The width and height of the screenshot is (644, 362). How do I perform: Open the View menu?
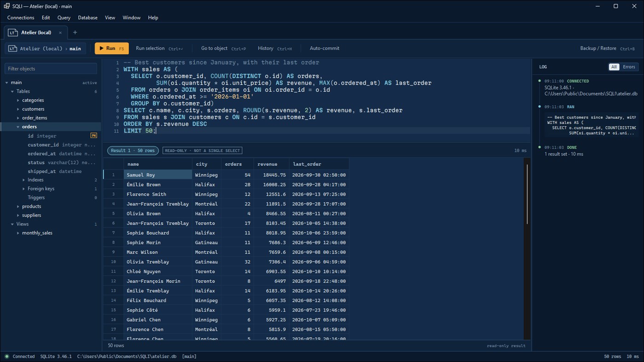coord(110,17)
